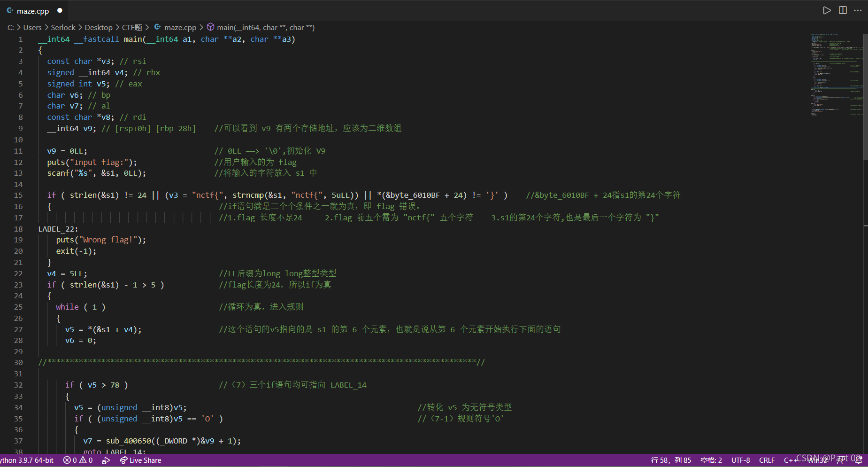View errors and warnings in Problems panel
This screenshot has width=868, height=467.
point(78,460)
